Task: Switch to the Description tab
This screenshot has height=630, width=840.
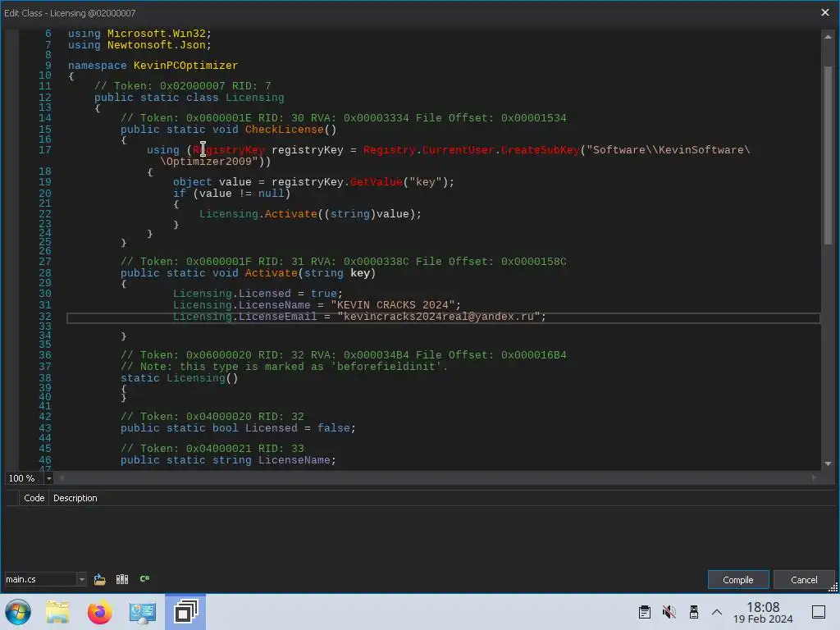Action: pos(75,498)
